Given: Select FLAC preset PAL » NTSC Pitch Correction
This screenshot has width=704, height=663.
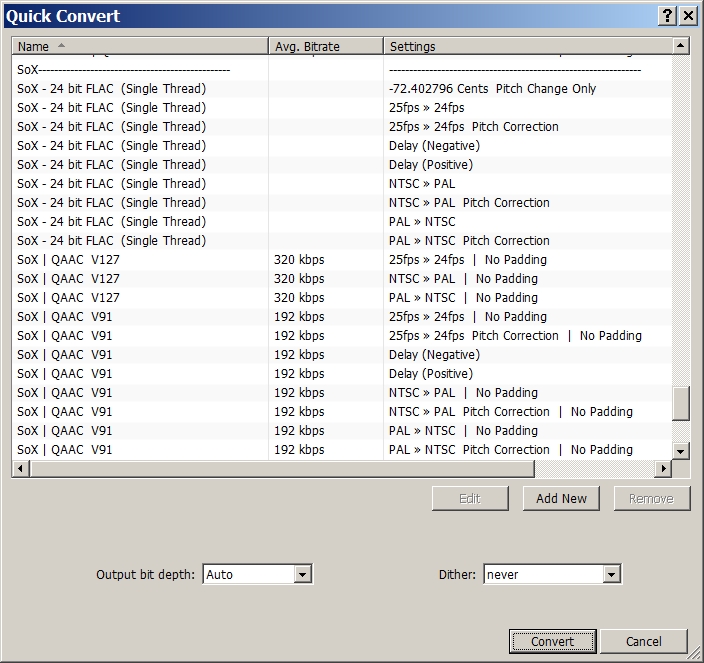Looking at the screenshot, I should pos(342,241).
